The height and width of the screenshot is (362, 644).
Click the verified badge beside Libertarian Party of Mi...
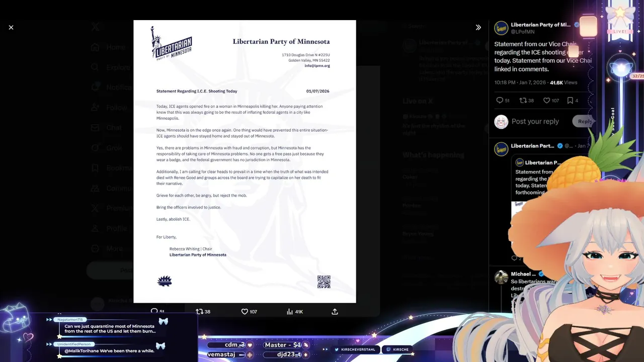pyautogui.click(x=577, y=25)
